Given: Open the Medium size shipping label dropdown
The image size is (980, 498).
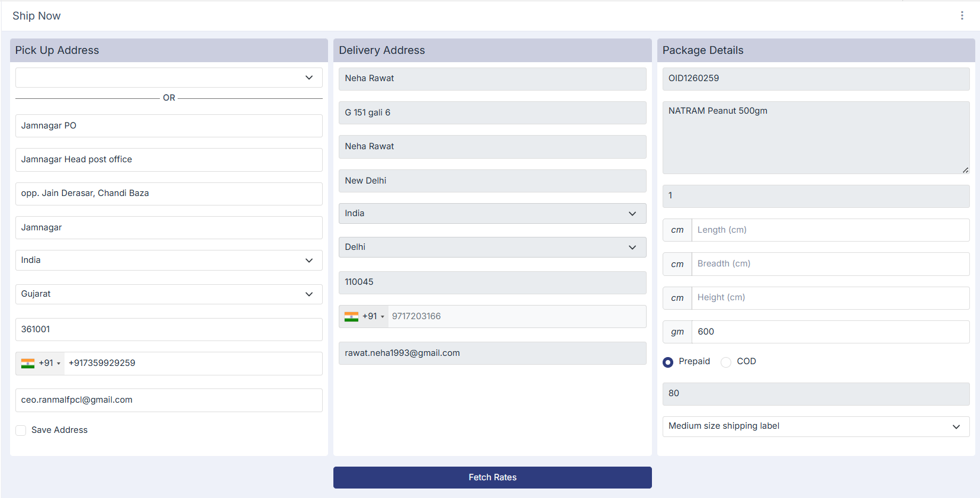Looking at the screenshot, I should (x=815, y=426).
